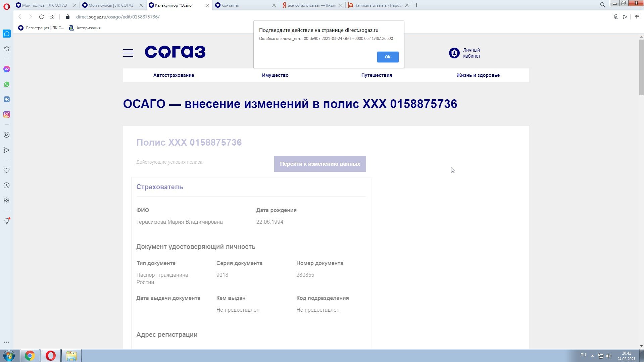Go forward to next page

point(31,17)
